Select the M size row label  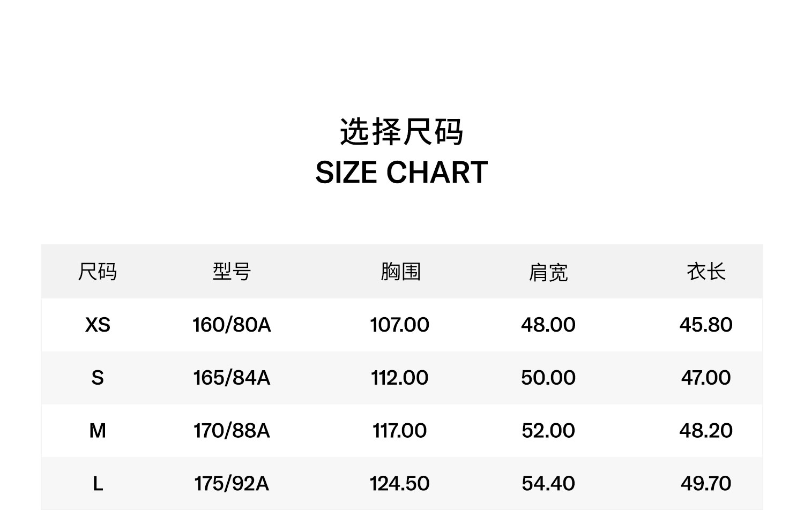pyautogui.click(x=98, y=431)
